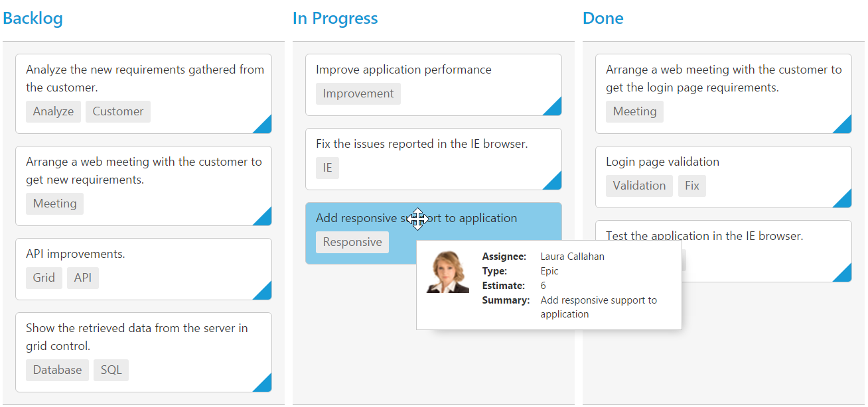The height and width of the screenshot is (407, 868).
Task: Click blue corner triangle on 'Analyze the new requirements' card
Action: coord(265,127)
